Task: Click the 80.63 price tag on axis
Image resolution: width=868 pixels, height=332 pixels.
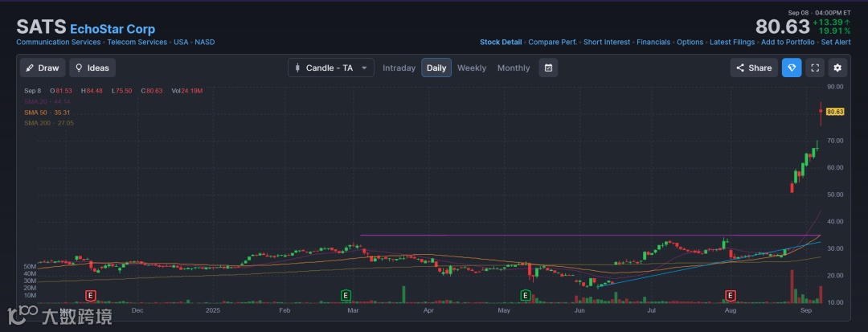Action: point(835,112)
